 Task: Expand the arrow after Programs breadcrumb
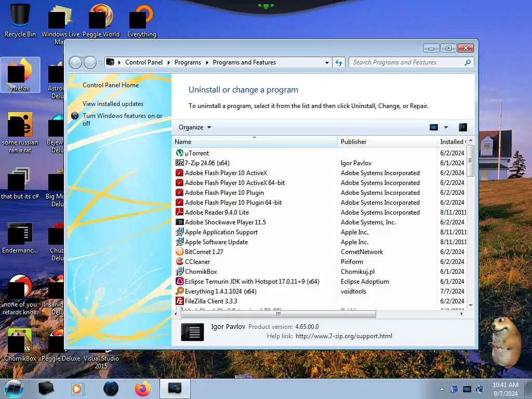coord(207,62)
